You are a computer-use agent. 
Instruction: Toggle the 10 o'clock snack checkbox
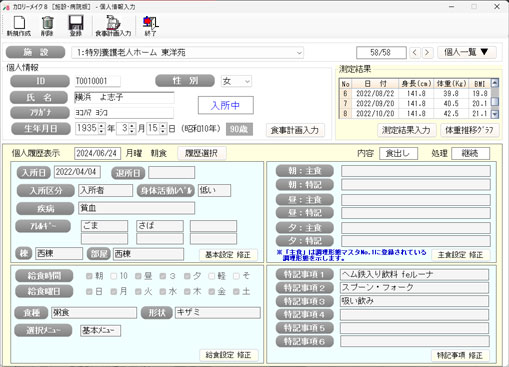(x=114, y=276)
